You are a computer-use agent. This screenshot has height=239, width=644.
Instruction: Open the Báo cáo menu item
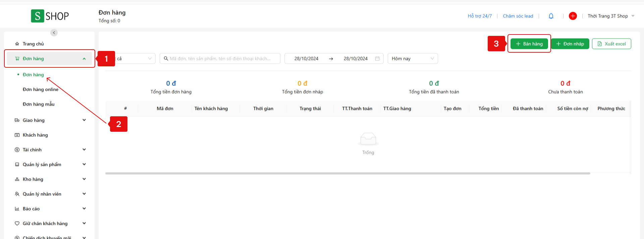pos(49,209)
